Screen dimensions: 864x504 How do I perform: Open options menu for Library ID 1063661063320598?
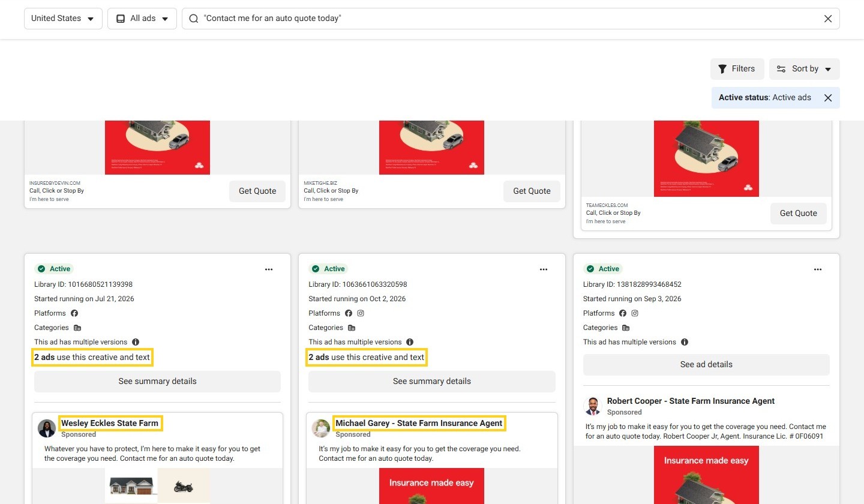[x=544, y=269]
